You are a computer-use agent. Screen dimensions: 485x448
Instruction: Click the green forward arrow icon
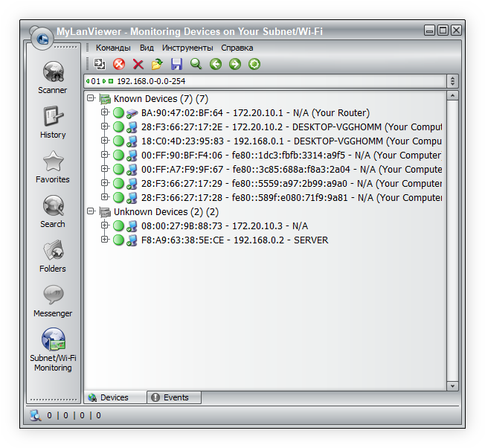tap(235, 64)
